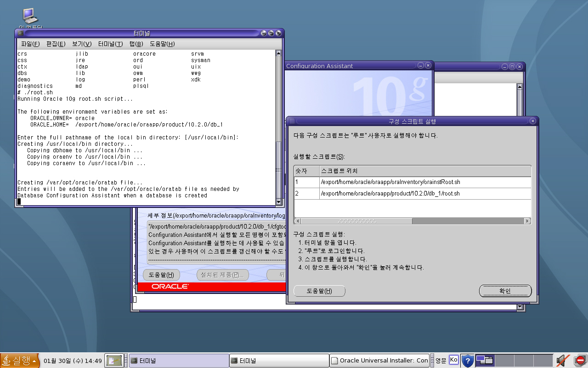Viewport: 588px width, 368px height.
Task: Close the rear background window
Action: 520,67
